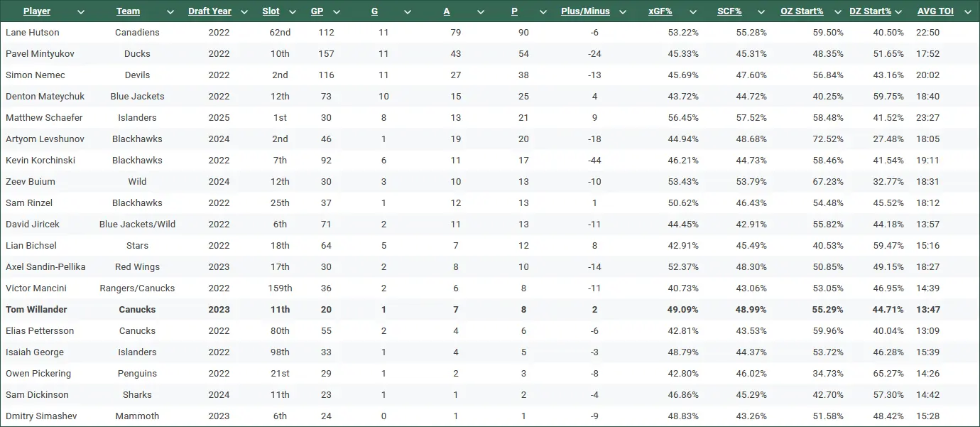This screenshot has height=427, width=980.
Task: Click the xGF% column header
Action: [x=661, y=11]
